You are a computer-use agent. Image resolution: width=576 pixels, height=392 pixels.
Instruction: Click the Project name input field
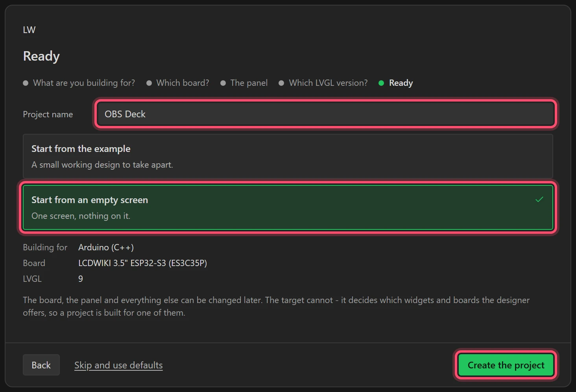click(x=325, y=114)
